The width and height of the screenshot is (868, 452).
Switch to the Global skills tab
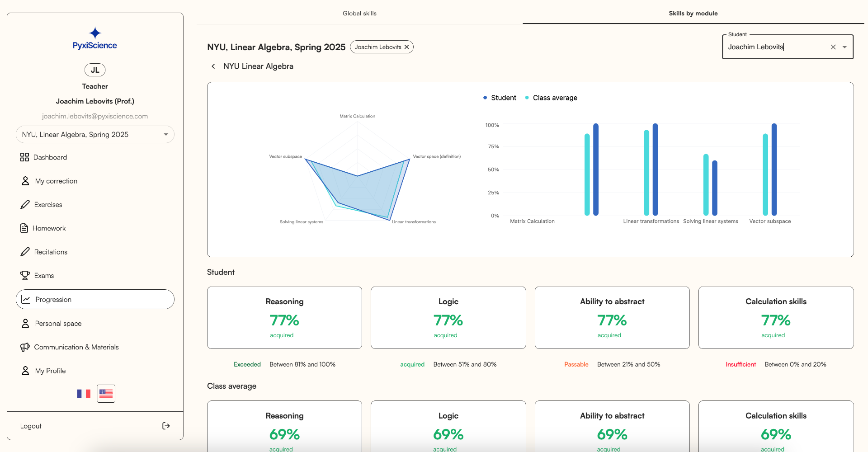359,13
